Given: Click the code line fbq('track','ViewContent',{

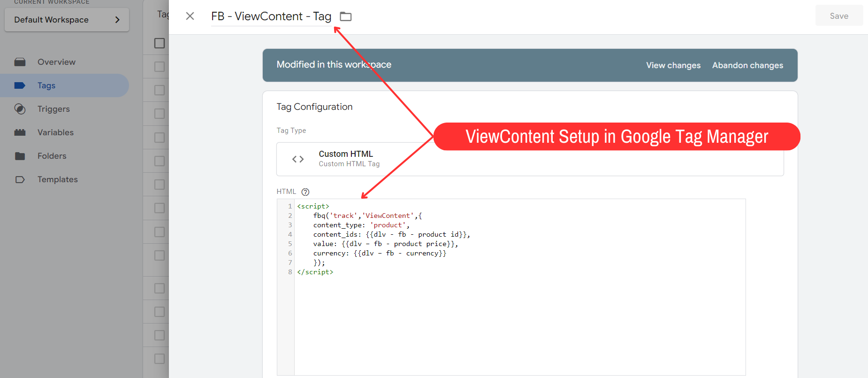Looking at the screenshot, I should 367,216.
